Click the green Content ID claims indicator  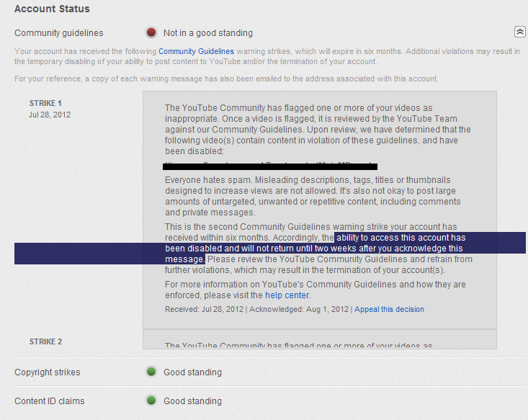(151, 401)
